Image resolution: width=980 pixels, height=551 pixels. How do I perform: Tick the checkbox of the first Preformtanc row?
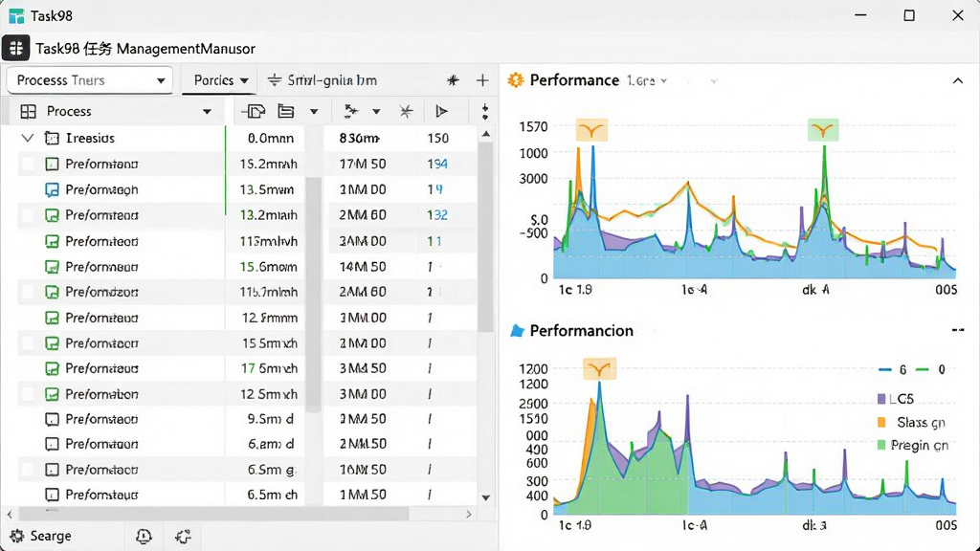click(x=28, y=165)
